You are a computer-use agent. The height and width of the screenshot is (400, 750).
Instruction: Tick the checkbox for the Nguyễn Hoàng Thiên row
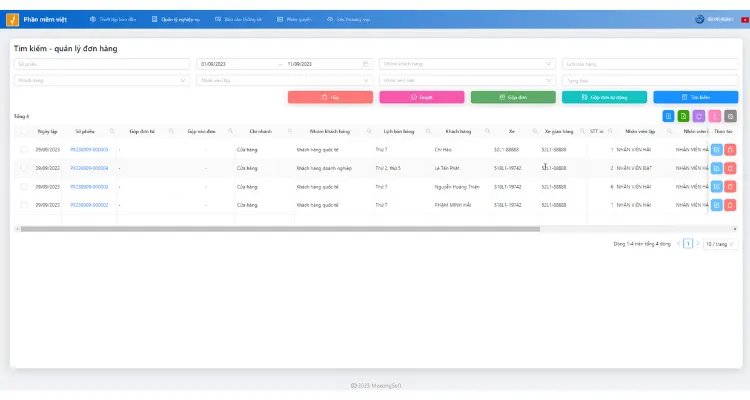(24, 187)
